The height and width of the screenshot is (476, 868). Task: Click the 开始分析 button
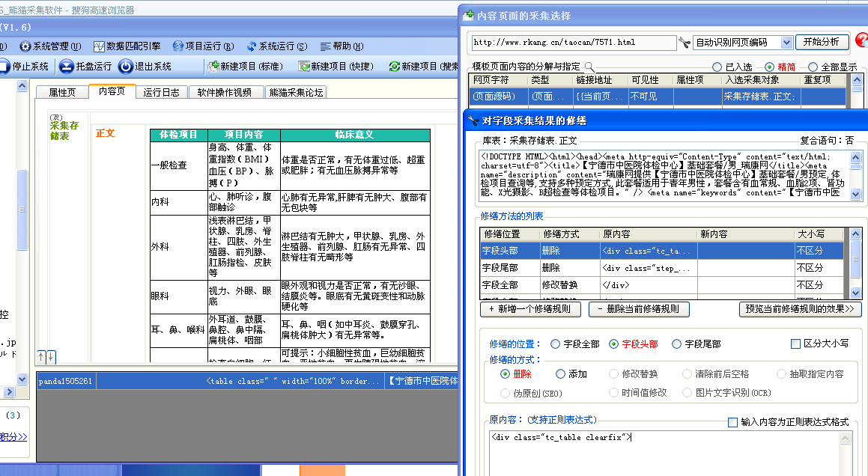coord(822,42)
